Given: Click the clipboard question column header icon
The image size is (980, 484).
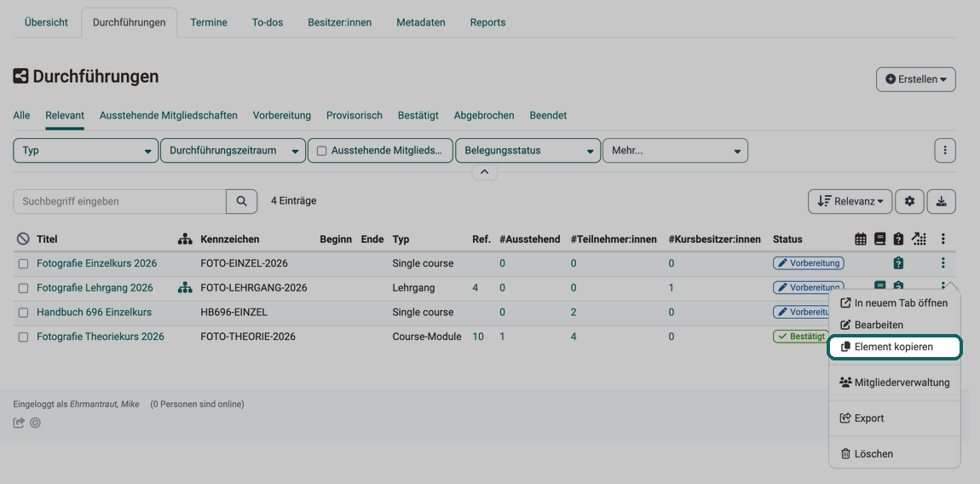Looking at the screenshot, I should tap(898, 239).
